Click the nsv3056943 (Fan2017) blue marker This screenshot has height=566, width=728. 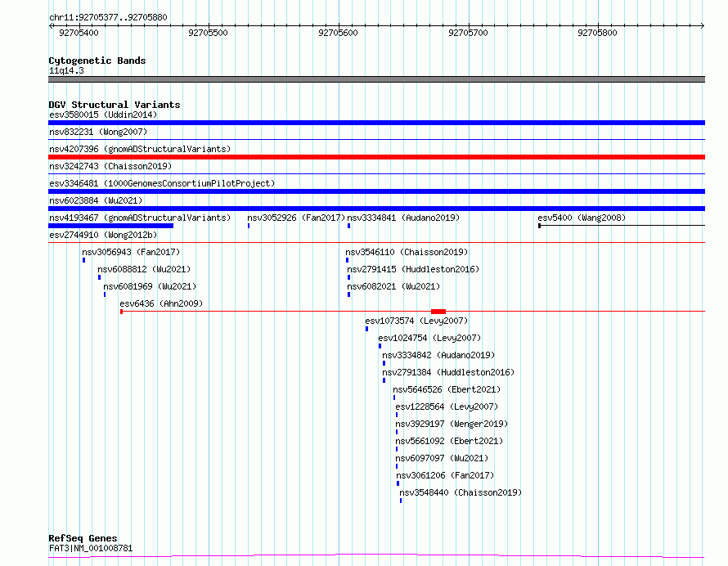84,260
